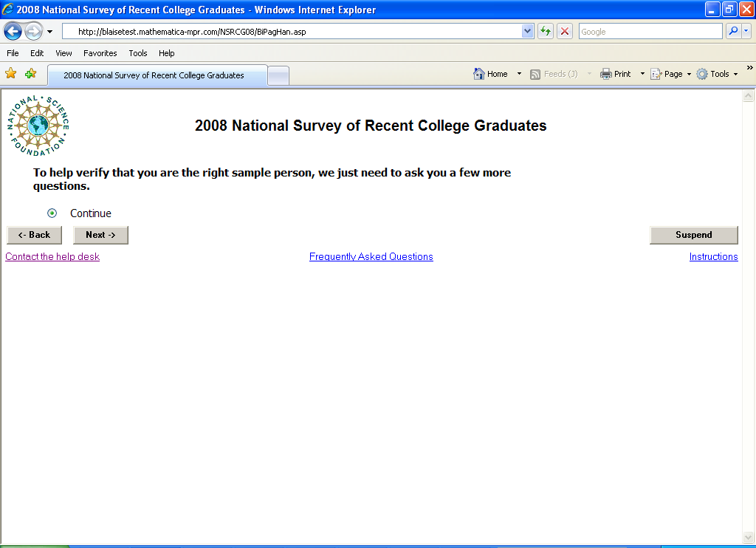Click the Google search box
Viewport: 756px width, 548px height.
click(650, 32)
